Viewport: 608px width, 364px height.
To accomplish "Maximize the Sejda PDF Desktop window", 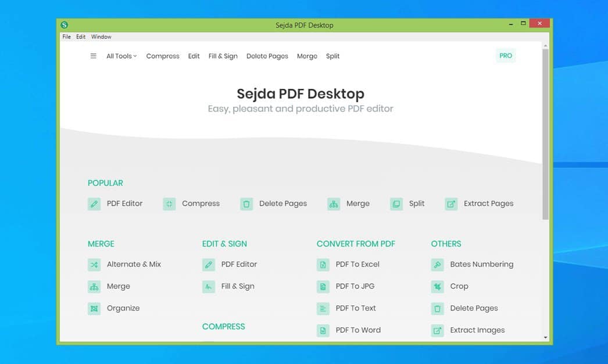I will (523, 24).
